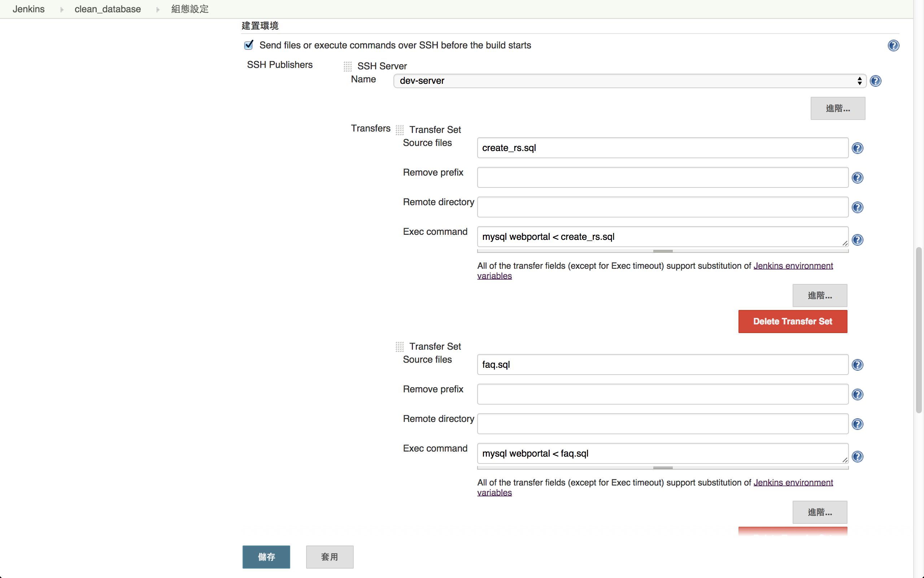Open help for first Remote directory field
Viewport: 924px width, 578px height.
[x=858, y=207]
